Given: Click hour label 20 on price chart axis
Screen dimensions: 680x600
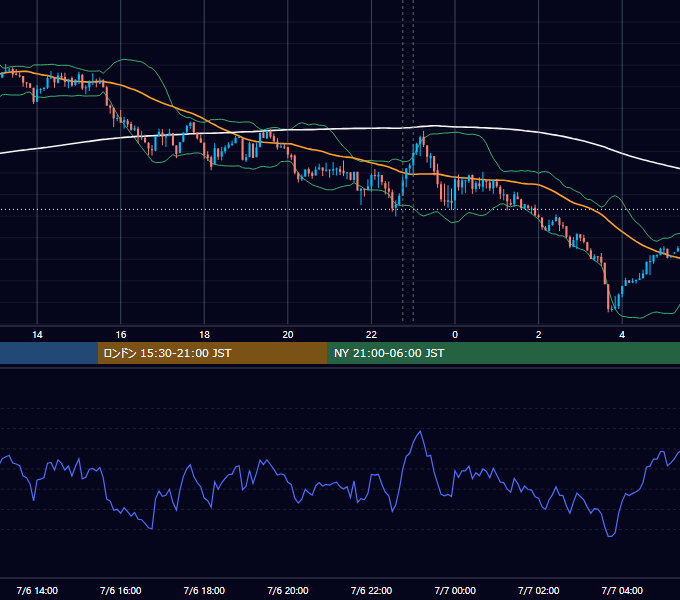Looking at the screenshot, I should [x=288, y=335].
